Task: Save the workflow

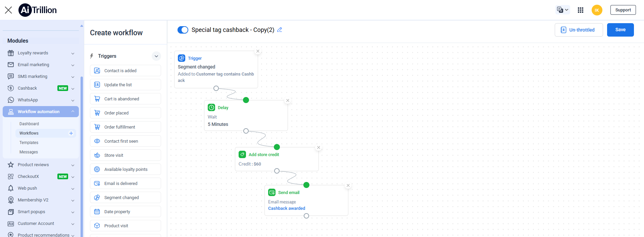Action: coord(620,30)
